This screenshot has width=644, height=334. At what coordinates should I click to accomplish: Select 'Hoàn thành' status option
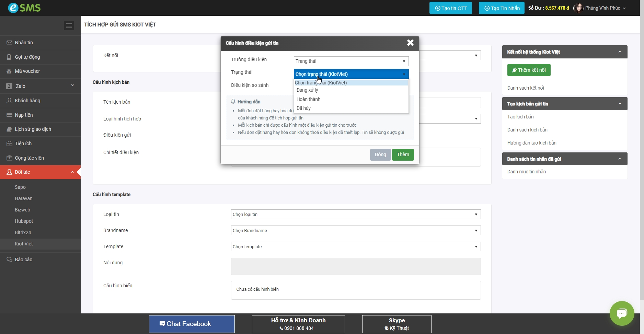(x=308, y=99)
